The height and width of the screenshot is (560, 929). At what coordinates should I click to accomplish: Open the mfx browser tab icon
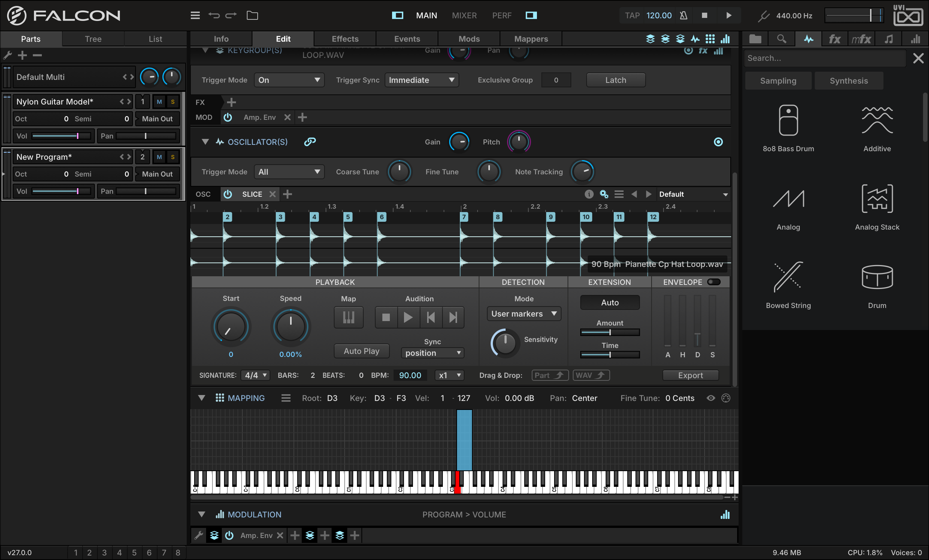861,39
